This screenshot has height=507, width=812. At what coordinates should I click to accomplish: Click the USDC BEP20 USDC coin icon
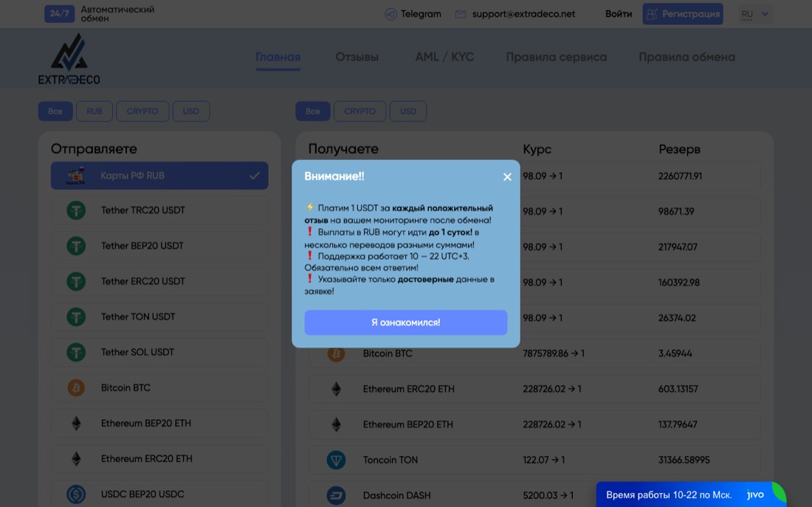tap(76, 494)
